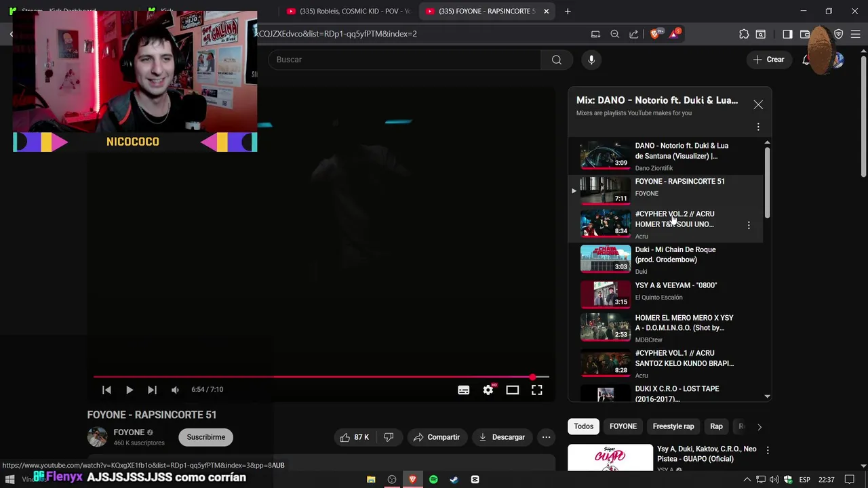Image resolution: width=868 pixels, height=488 pixels.
Task: Play DANO - Notorio from playlist
Action: pyautogui.click(x=665, y=156)
